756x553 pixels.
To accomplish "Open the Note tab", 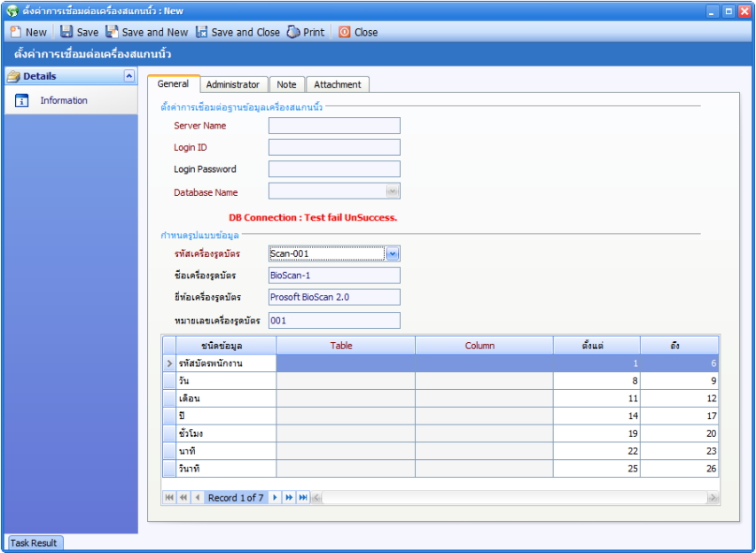I will coord(286,84).
